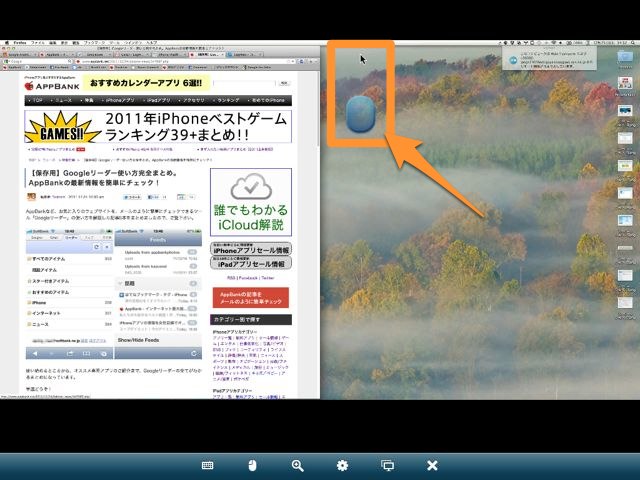Open the Twitter link below sale buttons
640x480 pixels.
pyautogui.click(x=268, y=278)
